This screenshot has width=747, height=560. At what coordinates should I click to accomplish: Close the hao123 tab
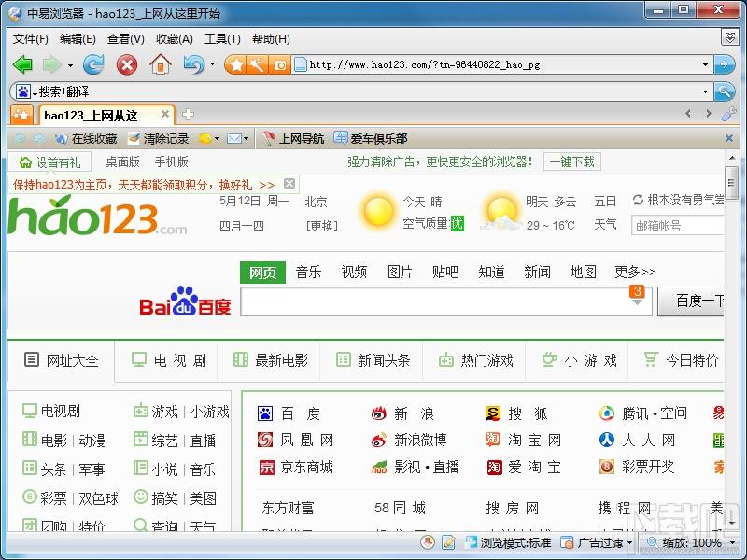coord(165,114)
